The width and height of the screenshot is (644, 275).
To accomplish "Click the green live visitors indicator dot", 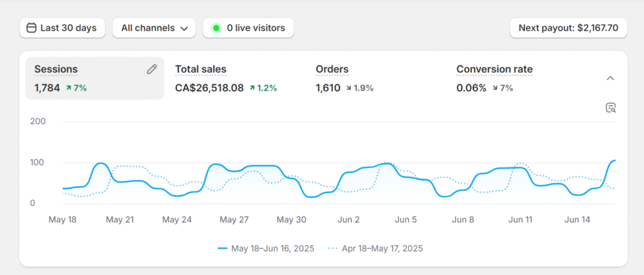I will (x=216, y=28).
